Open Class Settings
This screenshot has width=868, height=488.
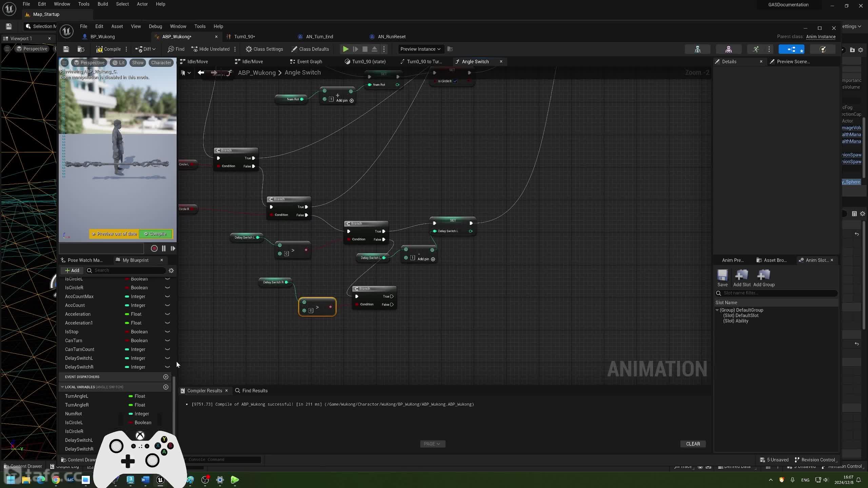[264, 49]
